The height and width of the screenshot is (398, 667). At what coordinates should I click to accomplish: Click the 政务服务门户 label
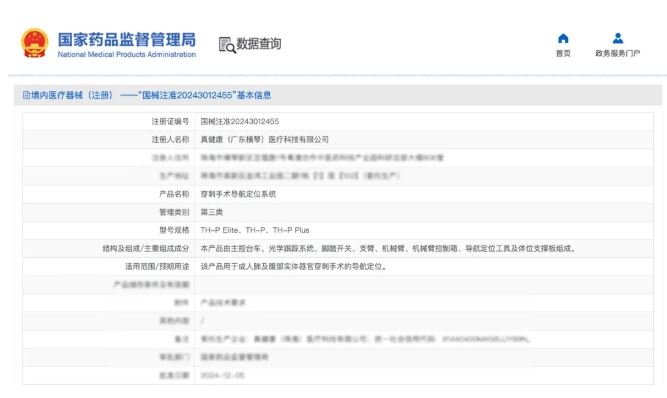[618, 53]
